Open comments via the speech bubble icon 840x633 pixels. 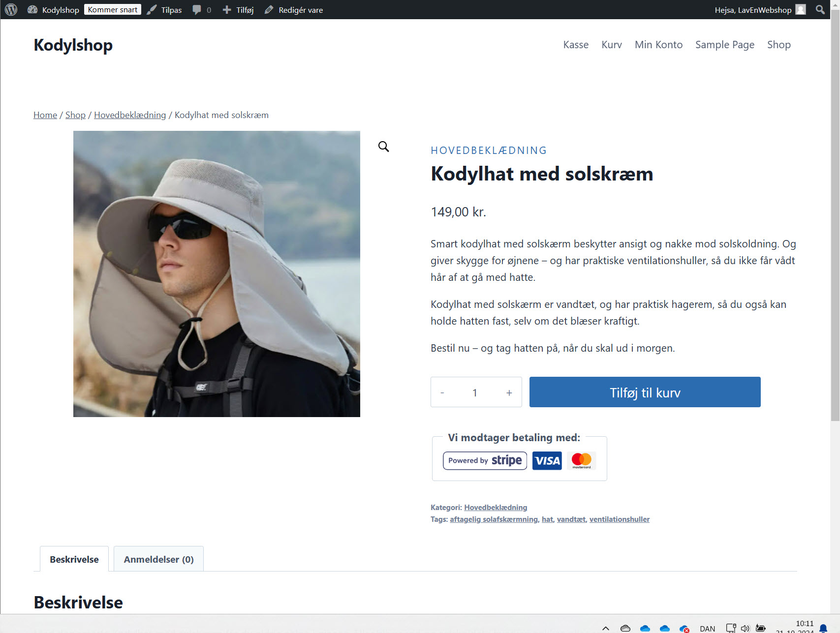click(197, 9)
